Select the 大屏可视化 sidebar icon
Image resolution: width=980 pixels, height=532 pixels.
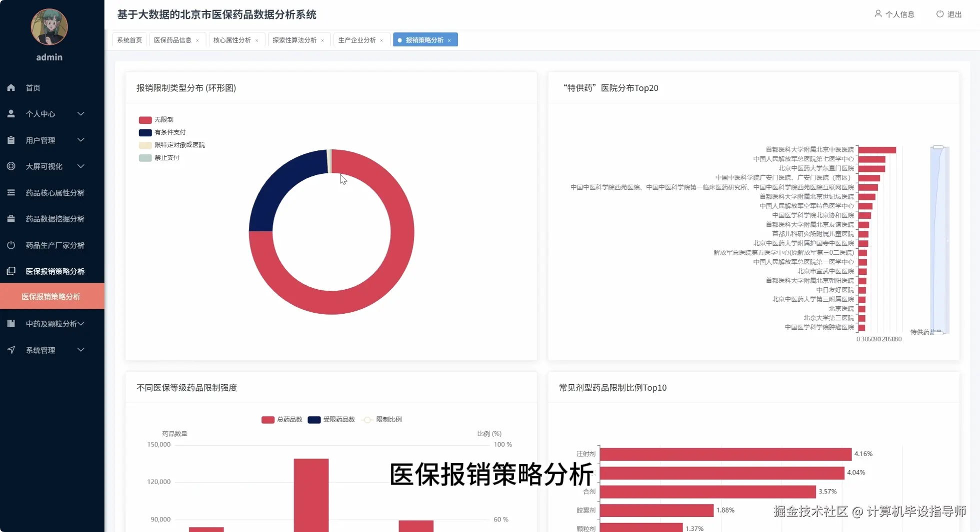pyautogui.click(x=11, y=166)
